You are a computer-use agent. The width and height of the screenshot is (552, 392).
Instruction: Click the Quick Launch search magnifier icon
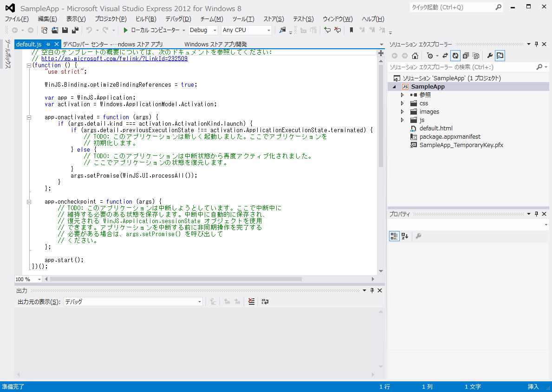[498, 7]
